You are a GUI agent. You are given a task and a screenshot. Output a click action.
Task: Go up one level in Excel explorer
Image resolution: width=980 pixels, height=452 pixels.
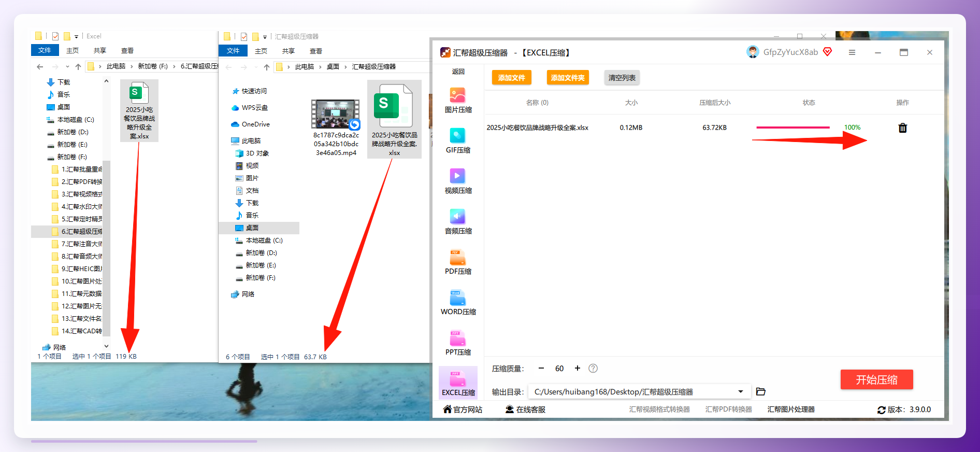coord(78,67)
